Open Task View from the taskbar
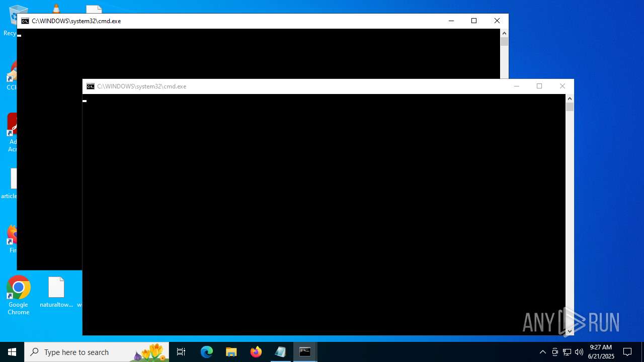This screenshot has height=362, width=644. click(x=181, y=352)
